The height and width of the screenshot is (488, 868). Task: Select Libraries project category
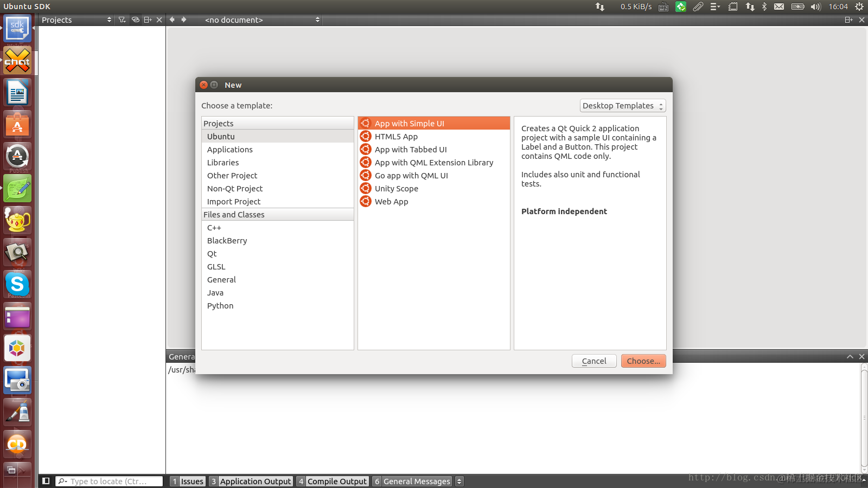(278, 163)
